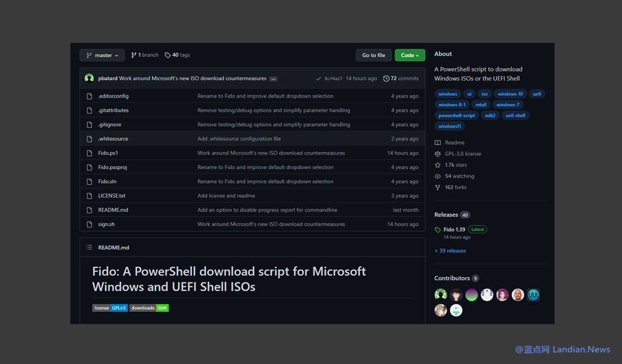Open the 40 tags link
Image resolution: width=622 pixels, height=364 pixels.
[x=177, y=55]
